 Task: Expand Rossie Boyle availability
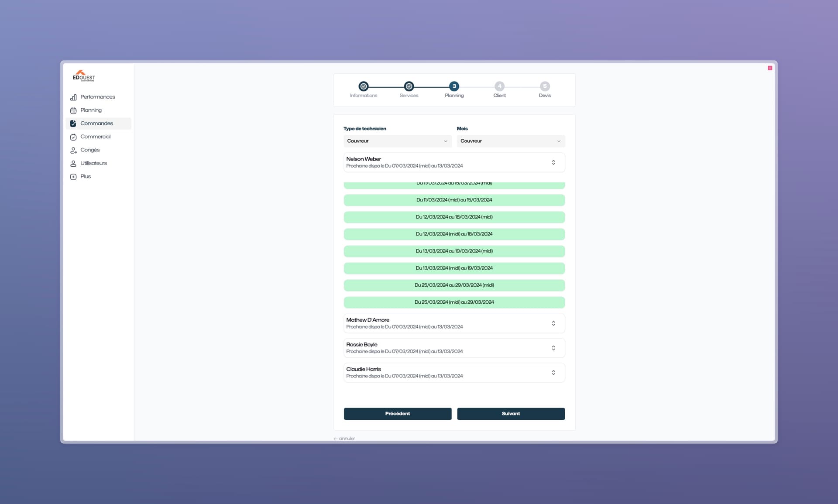(x=553, y=348)
